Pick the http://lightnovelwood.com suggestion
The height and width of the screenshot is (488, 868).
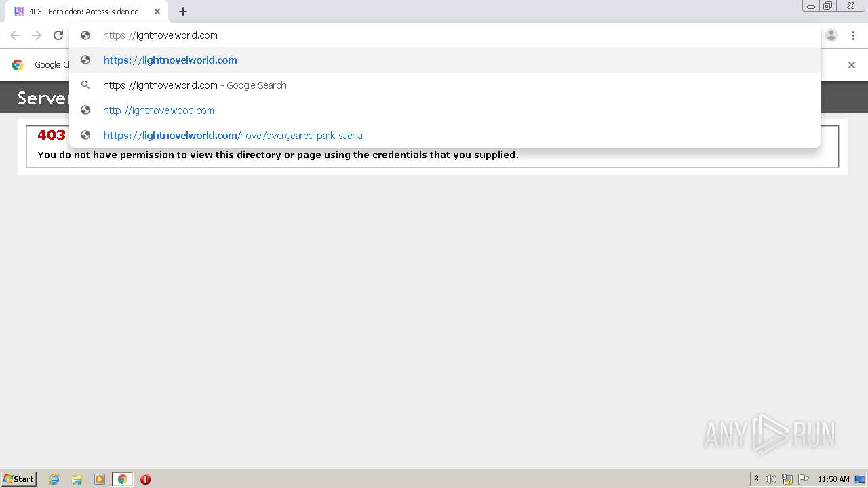click(x=445, y=110)
